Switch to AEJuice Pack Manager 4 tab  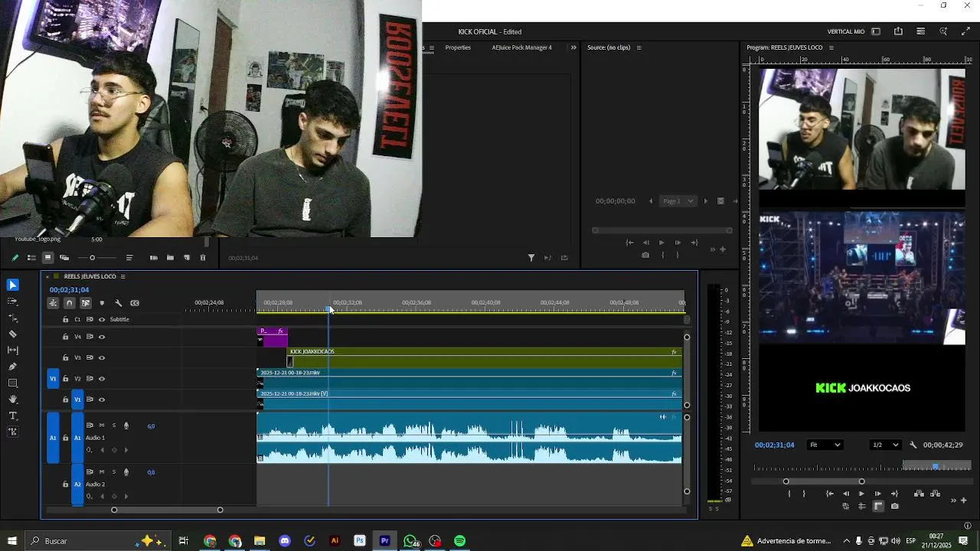(521, 47)
